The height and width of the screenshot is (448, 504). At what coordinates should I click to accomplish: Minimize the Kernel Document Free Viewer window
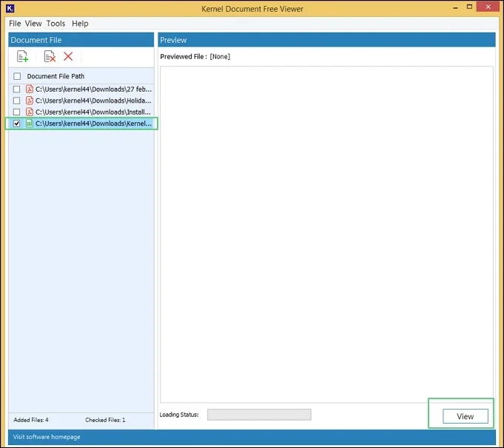pyautogui.click(x=455, y=7)
